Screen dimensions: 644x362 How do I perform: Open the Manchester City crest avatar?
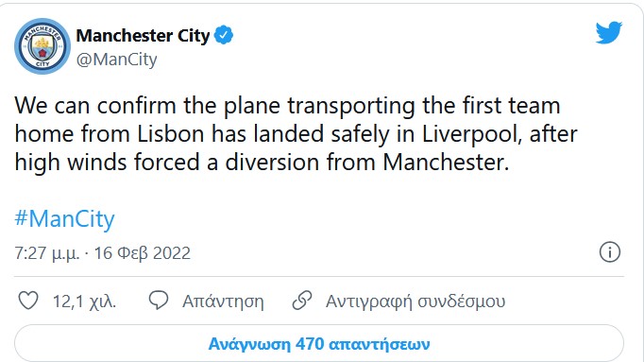42,46
